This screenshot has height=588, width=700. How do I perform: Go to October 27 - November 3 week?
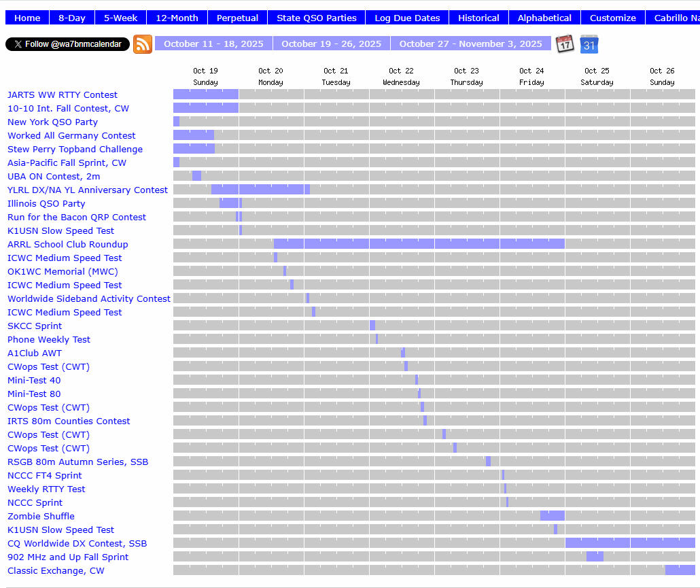(x=470, y=44)
